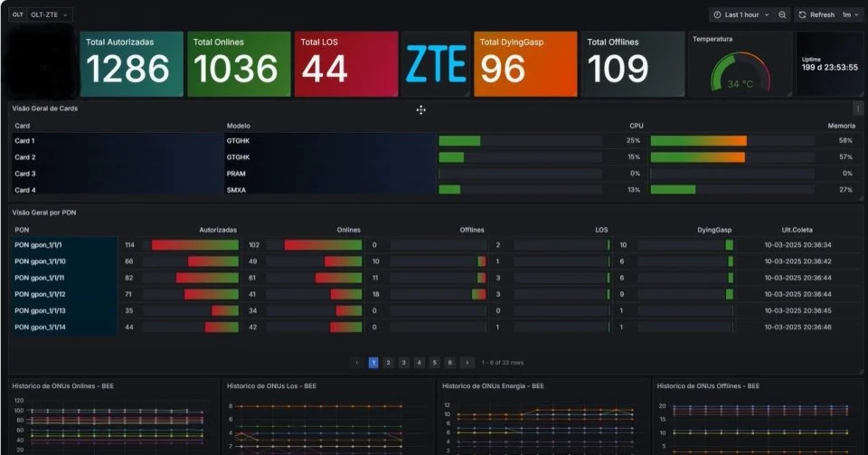Viewport: 868px width, 455px height.
Task: Click the Visão Geral de Cards title
Action: 45,109
